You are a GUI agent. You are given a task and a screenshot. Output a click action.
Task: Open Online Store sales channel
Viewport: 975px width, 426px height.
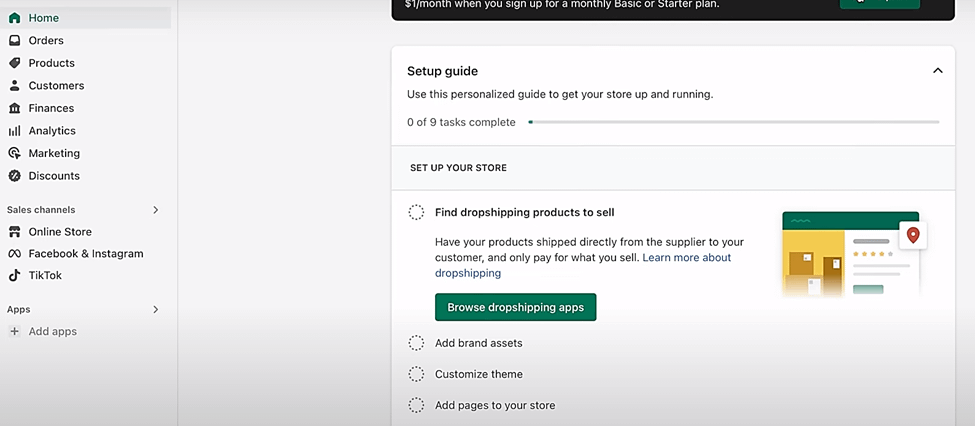(x=60, y=232)
